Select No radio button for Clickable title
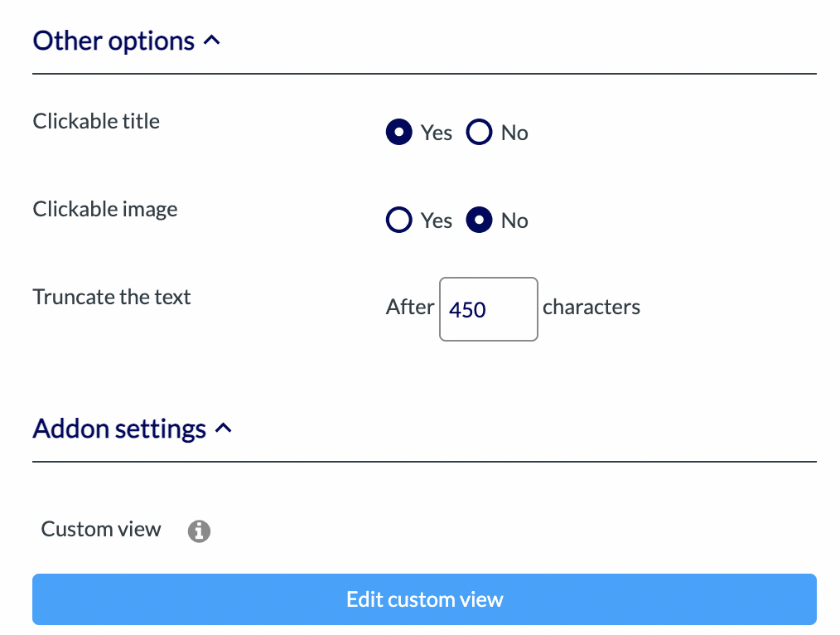840x635 pixels. pyautogui.click(x=479, y=133)
